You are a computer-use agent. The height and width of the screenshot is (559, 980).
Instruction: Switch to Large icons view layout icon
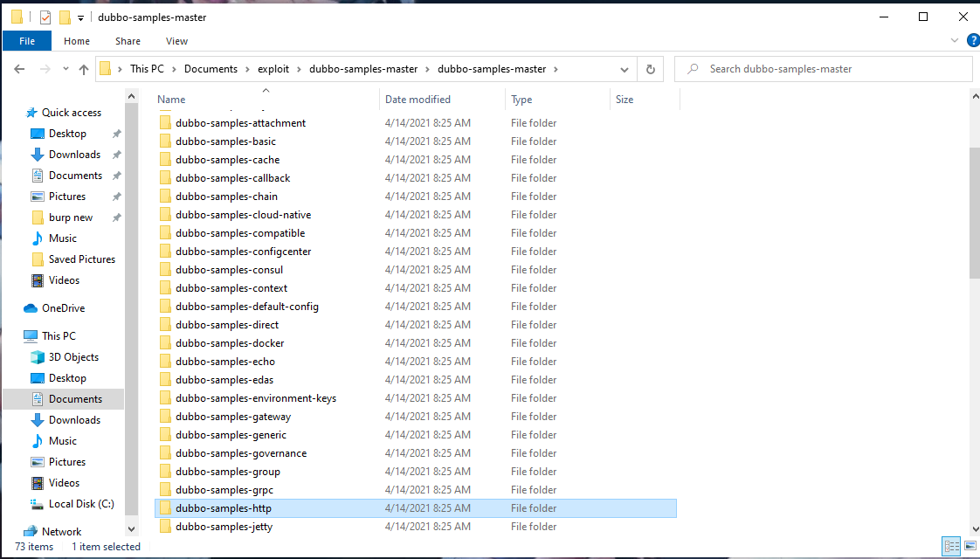[x=970, y=546]
